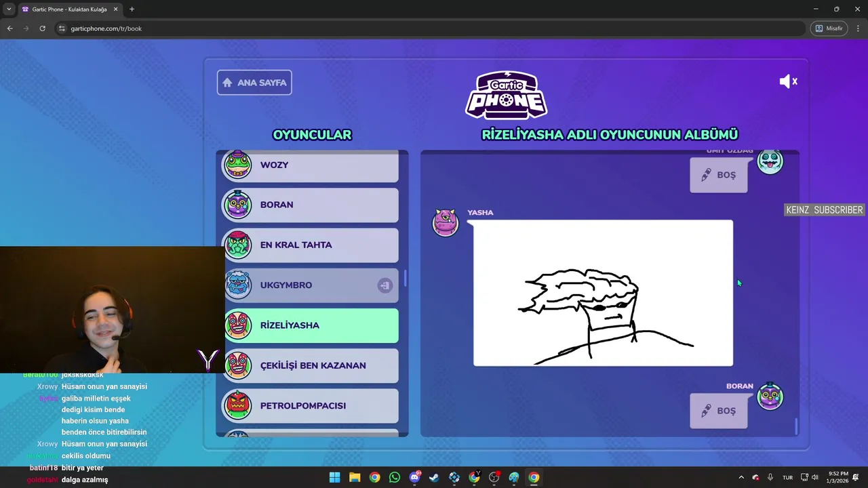Show hidden system tray icons

coord(741,477)
